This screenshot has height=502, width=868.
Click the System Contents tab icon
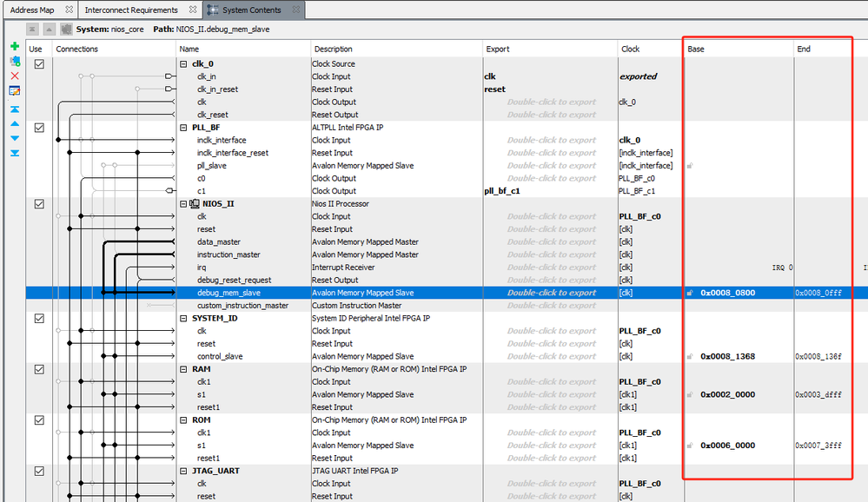pos(213,10)
